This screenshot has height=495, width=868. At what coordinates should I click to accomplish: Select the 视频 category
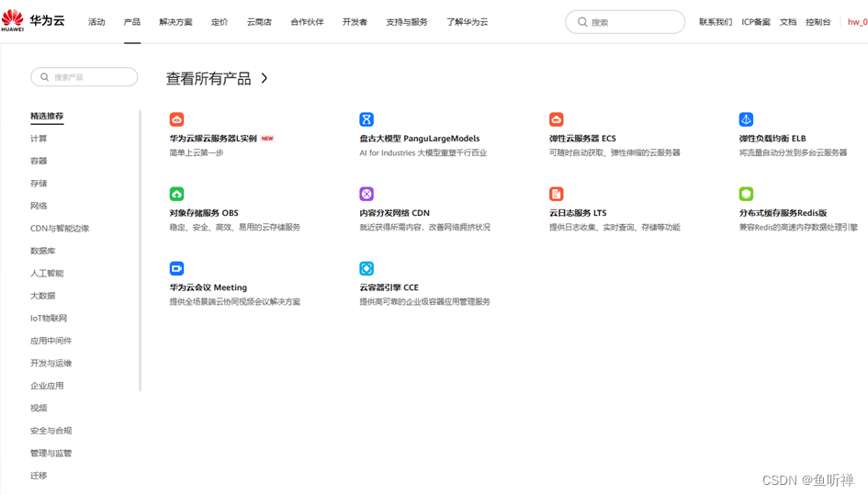point(39,408)
